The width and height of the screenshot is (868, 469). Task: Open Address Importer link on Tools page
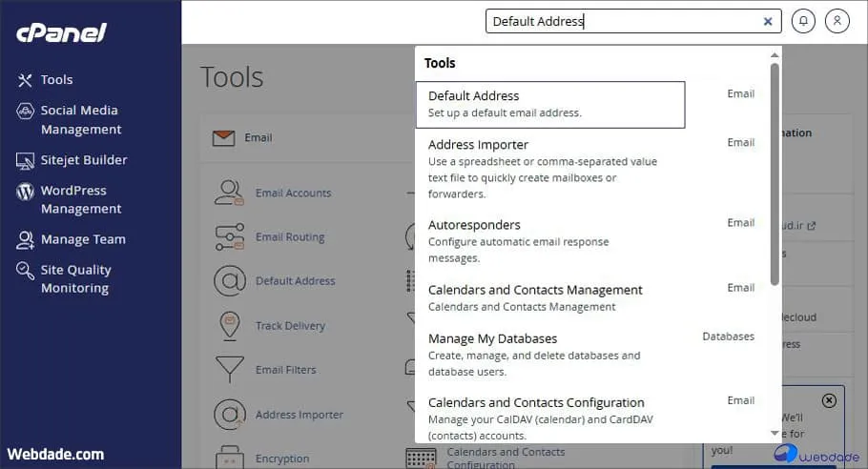point(299,415)
